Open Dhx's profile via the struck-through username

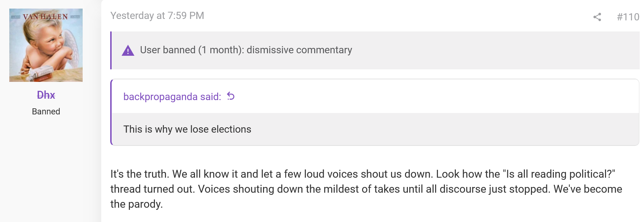[46, 95]
